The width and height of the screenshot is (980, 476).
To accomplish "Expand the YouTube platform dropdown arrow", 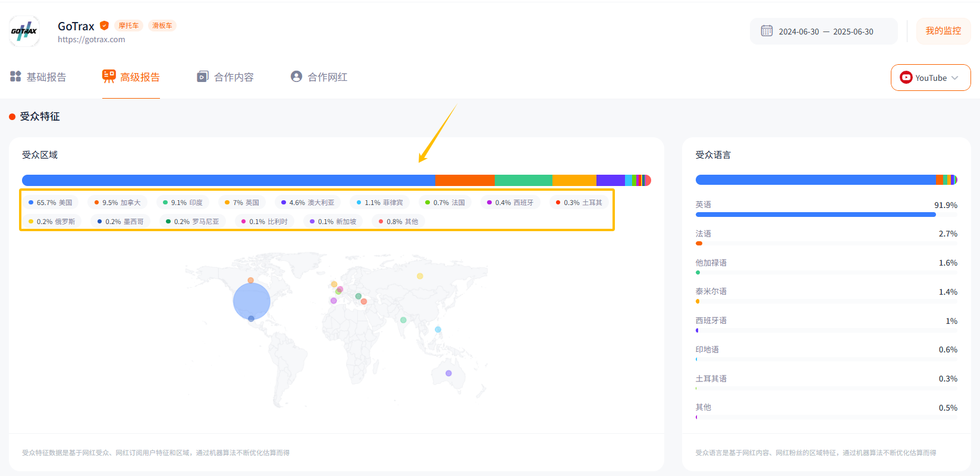I will (955, 78).
